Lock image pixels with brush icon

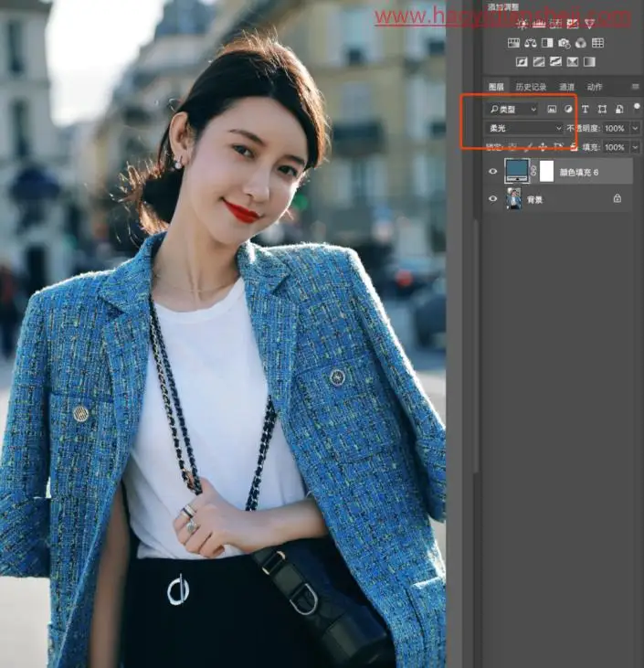528,147
